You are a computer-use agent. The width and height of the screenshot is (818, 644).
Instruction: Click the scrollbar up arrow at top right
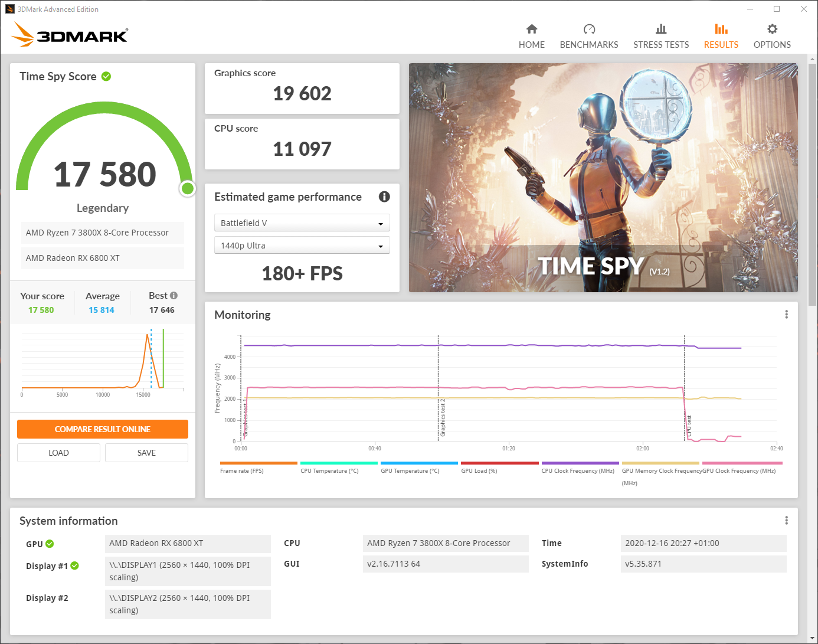[x=812, y=59]
